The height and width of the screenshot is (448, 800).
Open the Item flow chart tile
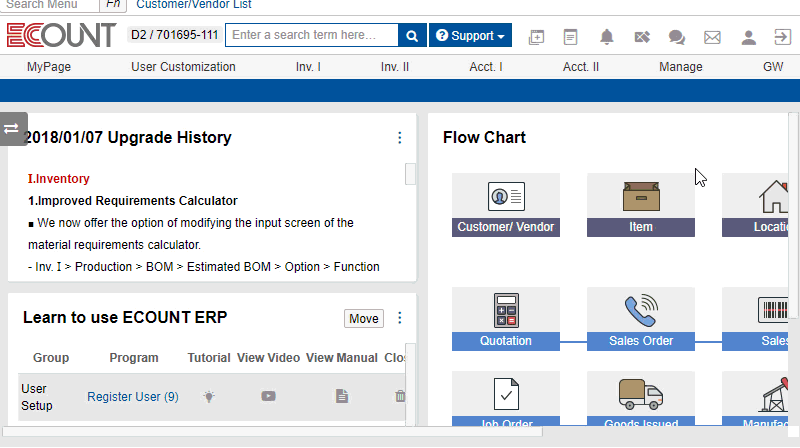pyautogui.click(x=641, y=205)
